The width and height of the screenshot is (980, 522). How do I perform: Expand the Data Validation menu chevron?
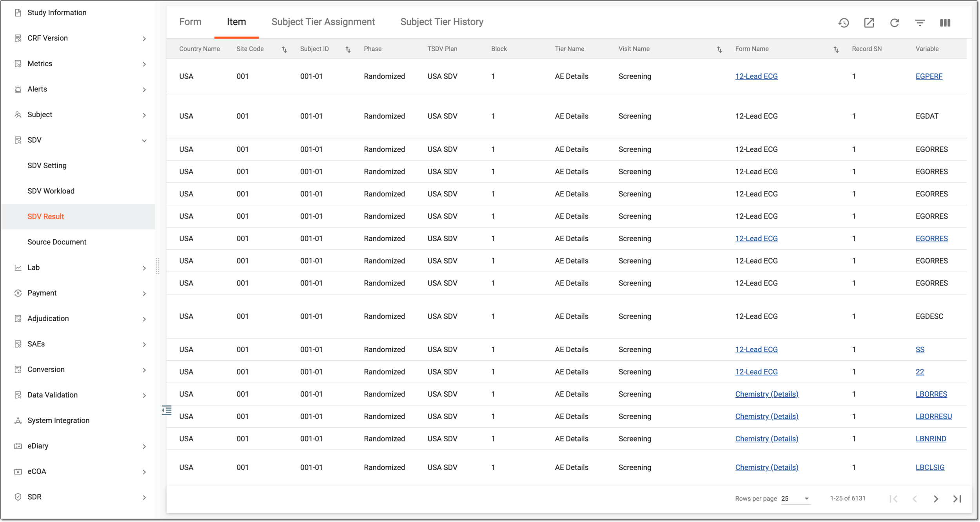click(x=144, y=395)
